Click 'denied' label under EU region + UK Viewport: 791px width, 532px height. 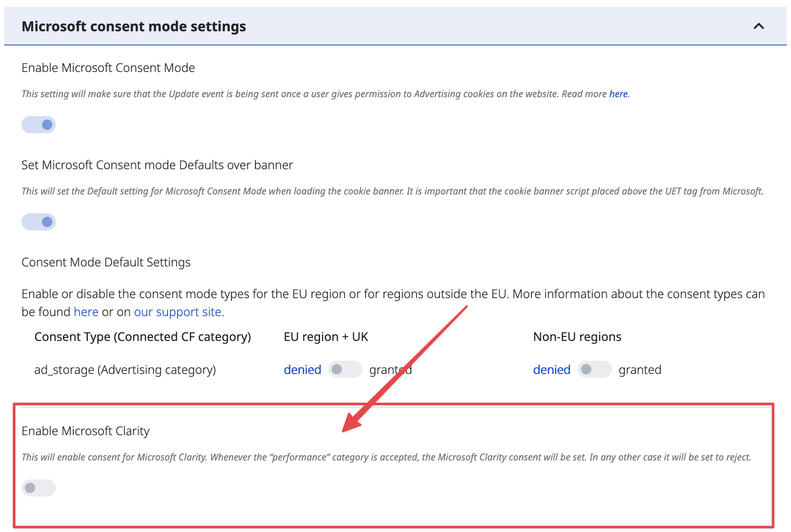[303, 370]
